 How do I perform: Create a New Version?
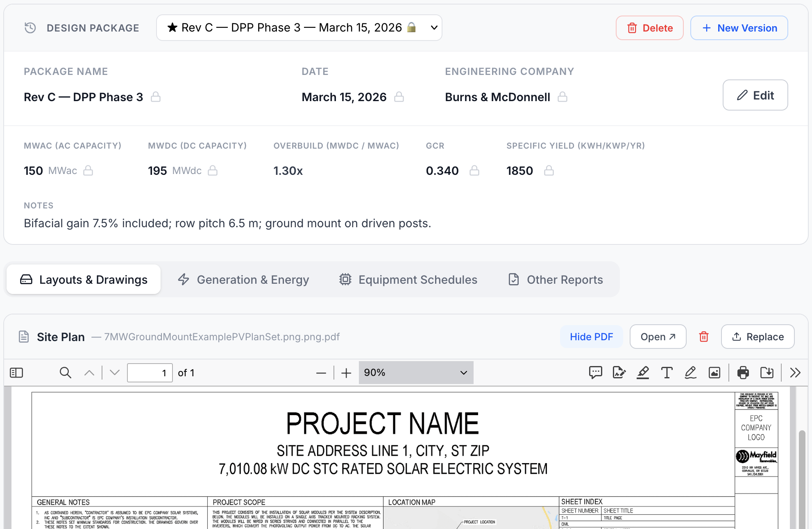click(739, 28)
